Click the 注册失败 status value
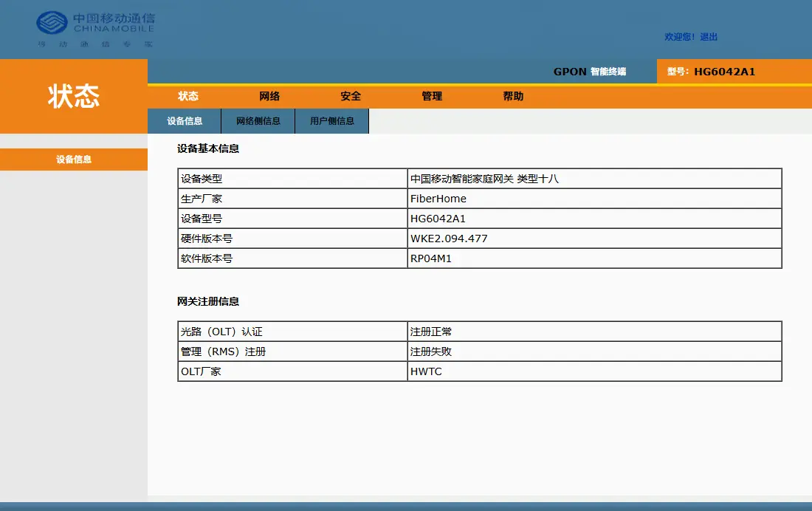Screen dimensions: 812x511 (431, 351)
